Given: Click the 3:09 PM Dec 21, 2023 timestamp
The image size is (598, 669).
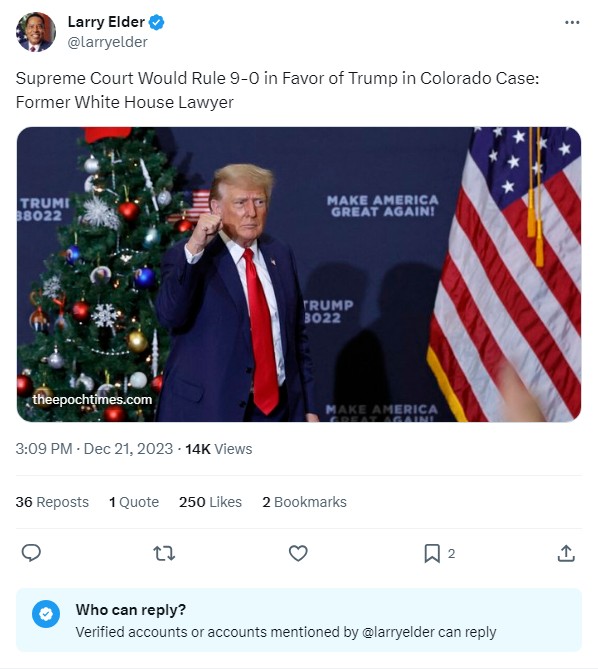Looking at the screenshot, I should click(94, 449).
